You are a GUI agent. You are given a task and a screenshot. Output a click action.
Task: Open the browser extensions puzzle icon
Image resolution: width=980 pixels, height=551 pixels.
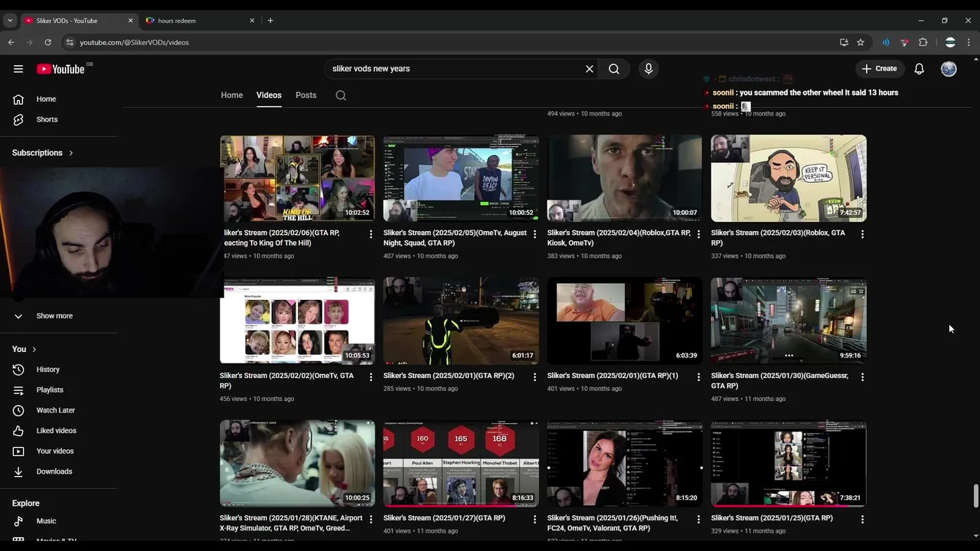923,42
